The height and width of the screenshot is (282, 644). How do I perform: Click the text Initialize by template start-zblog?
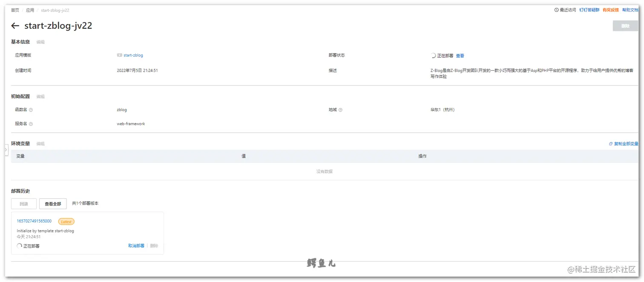pos(45,231)
